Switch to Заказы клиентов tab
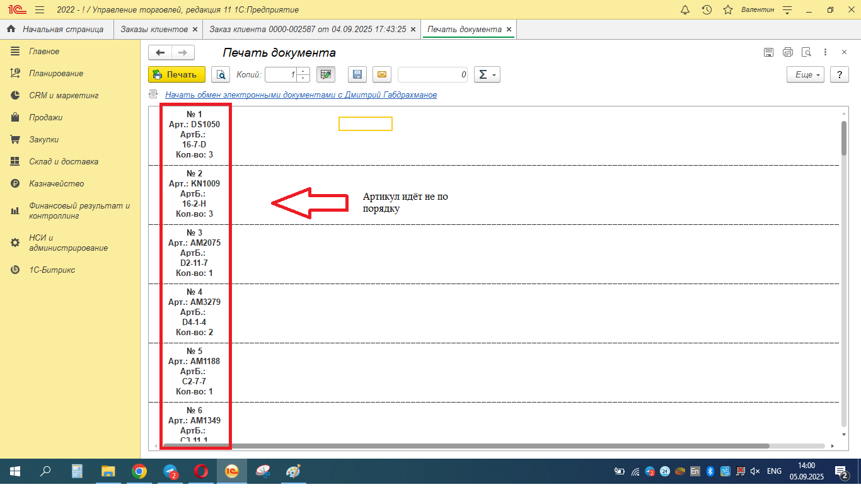 point(154,29)
